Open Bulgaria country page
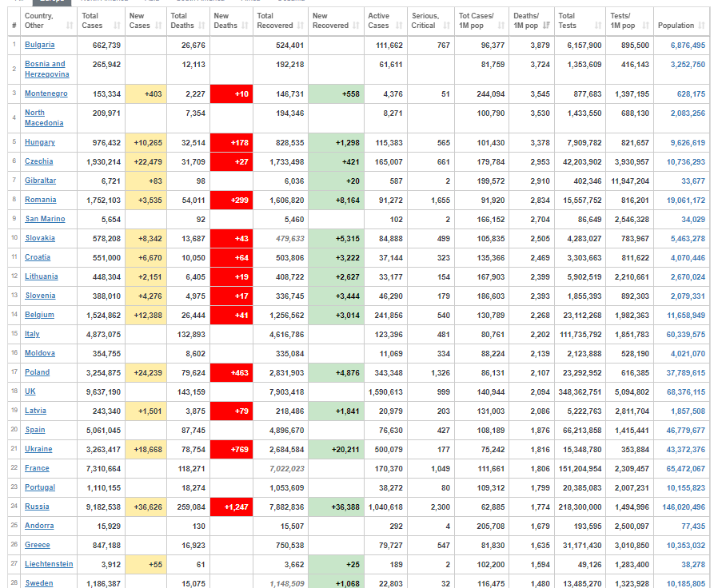Viewport: 714px width, 588px height. 40,45
